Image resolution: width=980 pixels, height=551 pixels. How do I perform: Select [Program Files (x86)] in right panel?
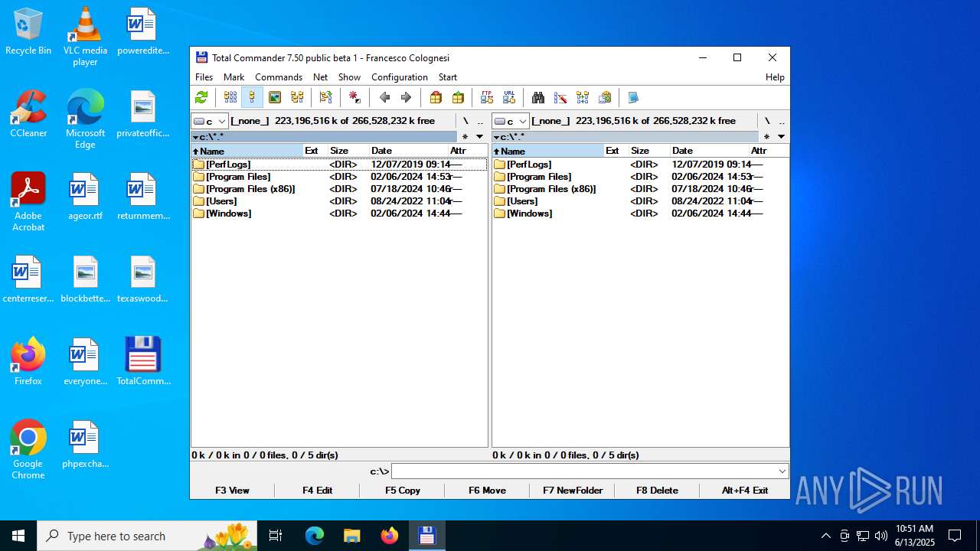click(639, 189)
